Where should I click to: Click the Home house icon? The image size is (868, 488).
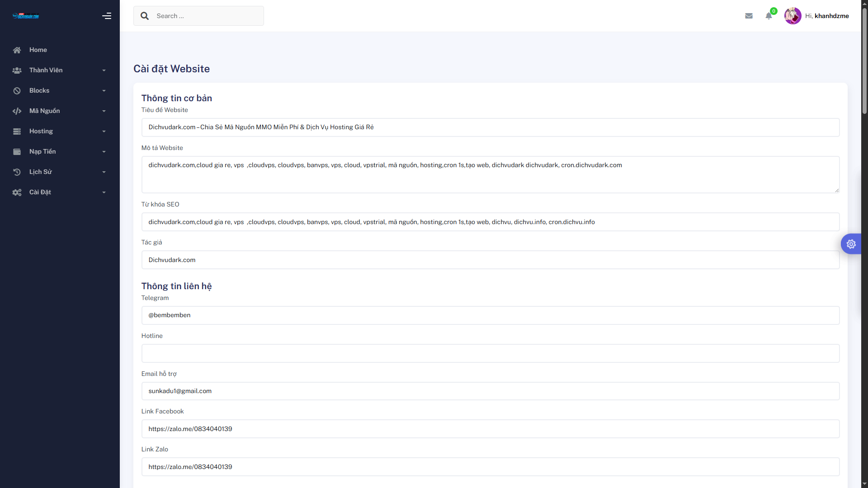coord(17,50)
